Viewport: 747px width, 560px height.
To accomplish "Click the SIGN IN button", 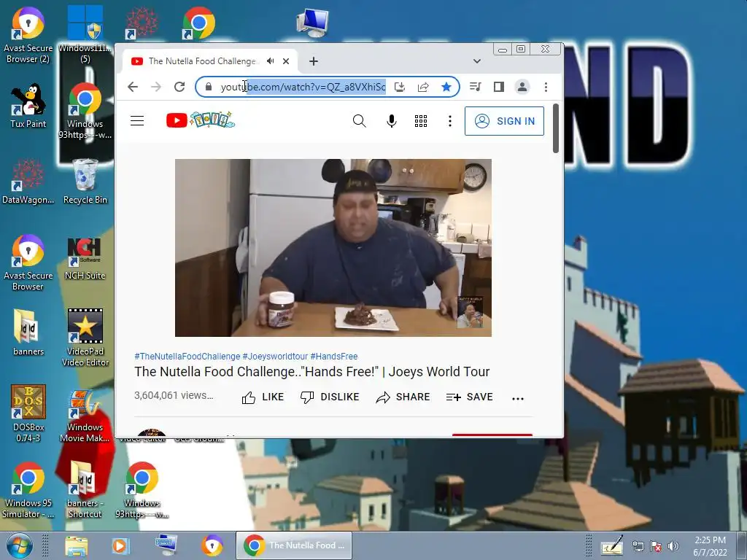I will pos(504,121).
